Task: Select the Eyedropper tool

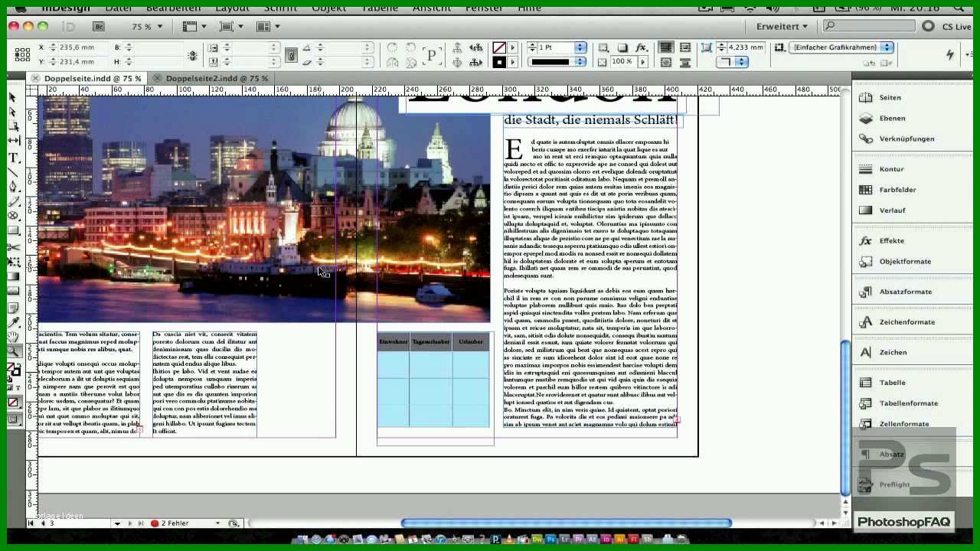Action: click(x=14, y=321)
